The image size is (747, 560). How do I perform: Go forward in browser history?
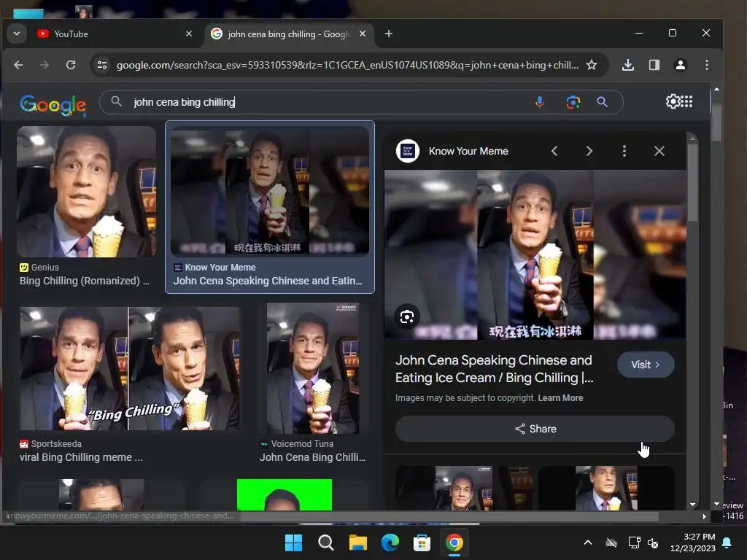tap(44, 65)
